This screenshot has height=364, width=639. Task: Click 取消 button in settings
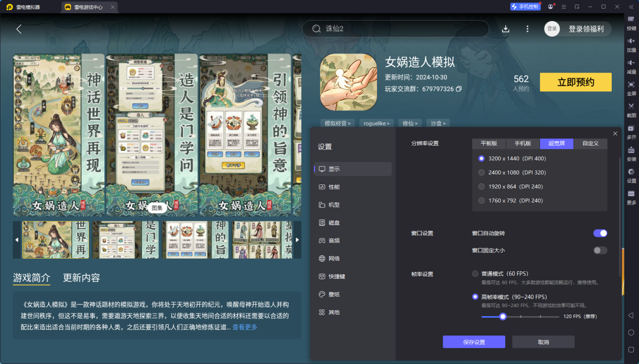coord(543,342)
